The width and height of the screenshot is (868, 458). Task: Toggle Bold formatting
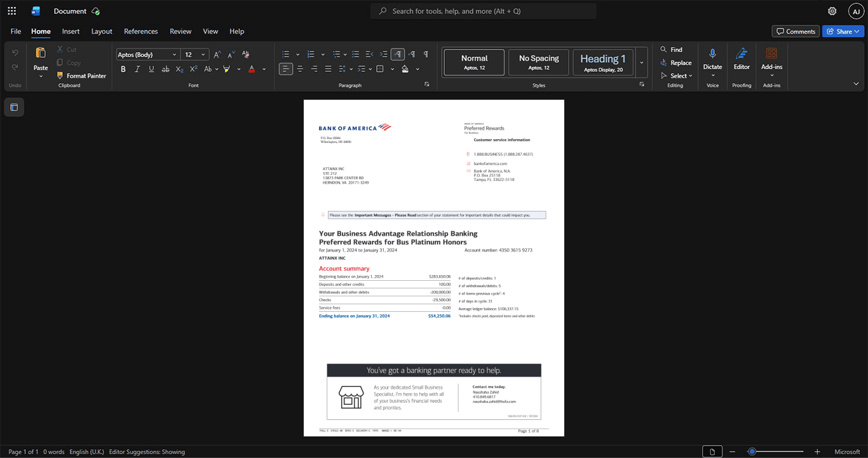123,69
